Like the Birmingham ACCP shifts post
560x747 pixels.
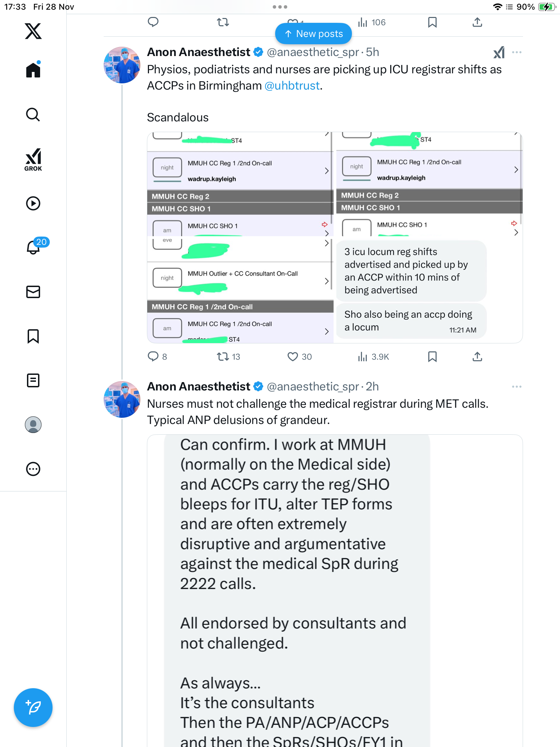pyautogui.click(x=293, y=357)
